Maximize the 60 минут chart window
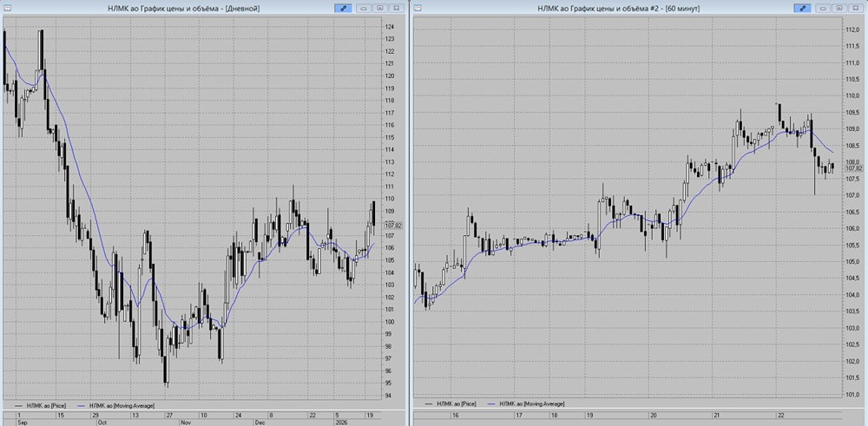Screen dimensions: 868x426 point(838,9)
